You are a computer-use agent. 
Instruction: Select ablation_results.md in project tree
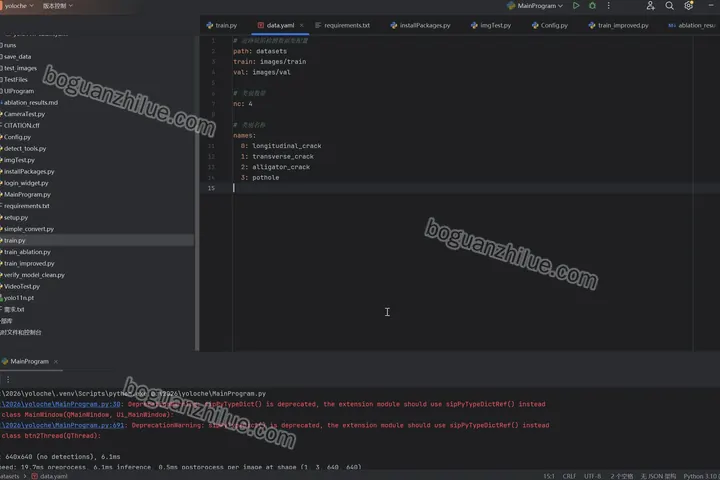[x=29, y=102]
